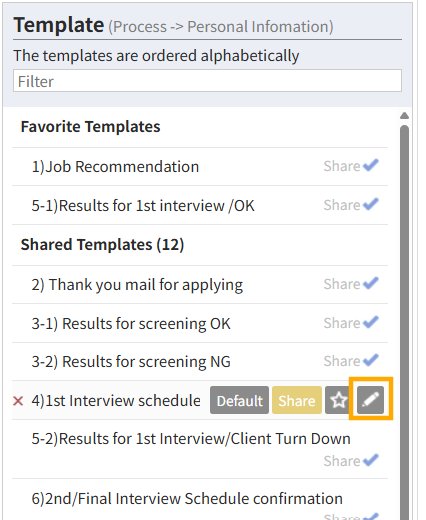Image resolution: width=426 pixels, height=520 pixels.
Task: Click the share checkmark for 3-2) Results for screening NG
Action: [371, 360]
